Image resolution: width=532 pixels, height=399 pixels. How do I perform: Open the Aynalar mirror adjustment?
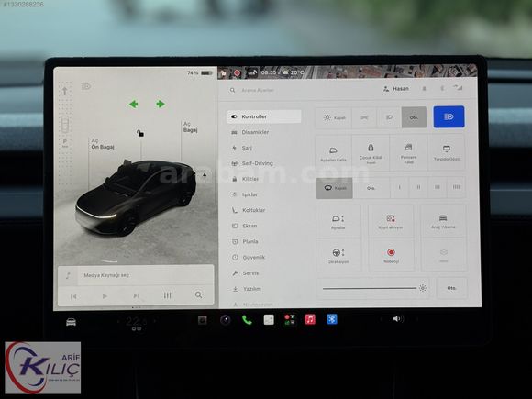(x=338, y=222)
